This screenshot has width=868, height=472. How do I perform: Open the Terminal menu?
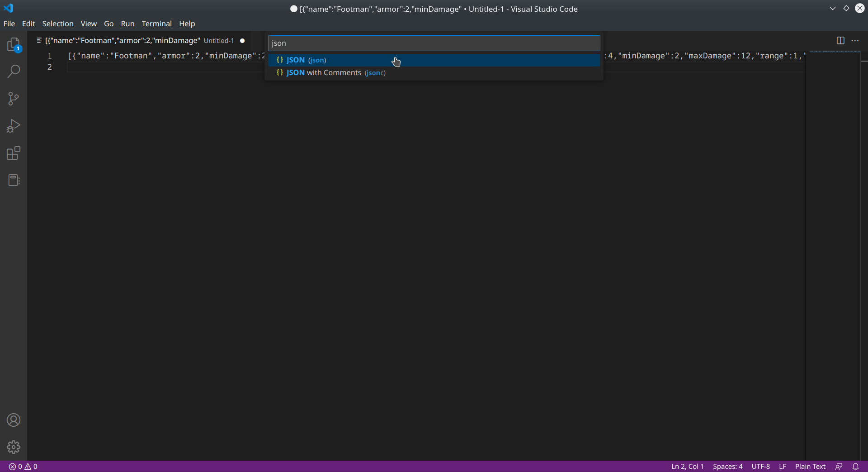[x=157, y=24]
